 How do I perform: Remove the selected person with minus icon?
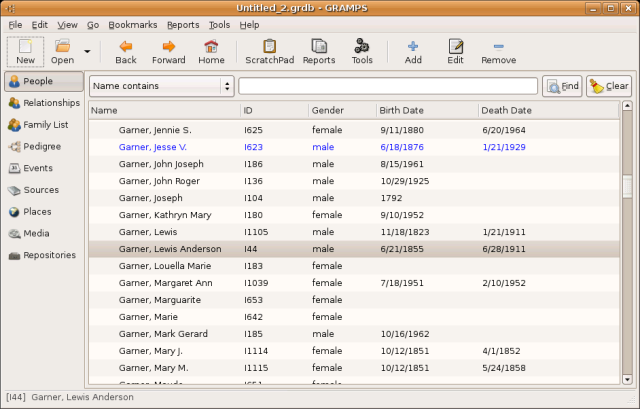click(x=498, y=51)
